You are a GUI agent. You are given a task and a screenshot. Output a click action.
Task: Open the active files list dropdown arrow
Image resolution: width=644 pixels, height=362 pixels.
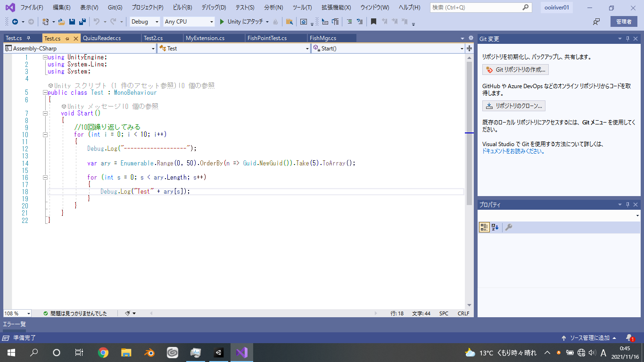point(462,38)
